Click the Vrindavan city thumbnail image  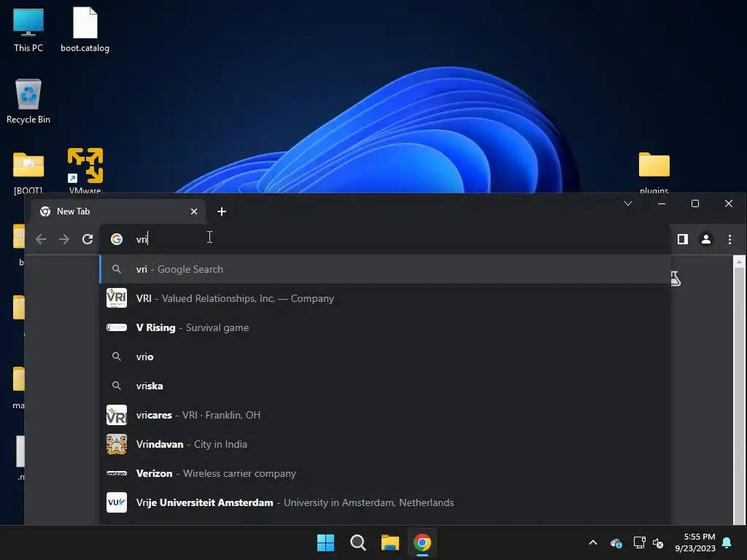(117, 444)
